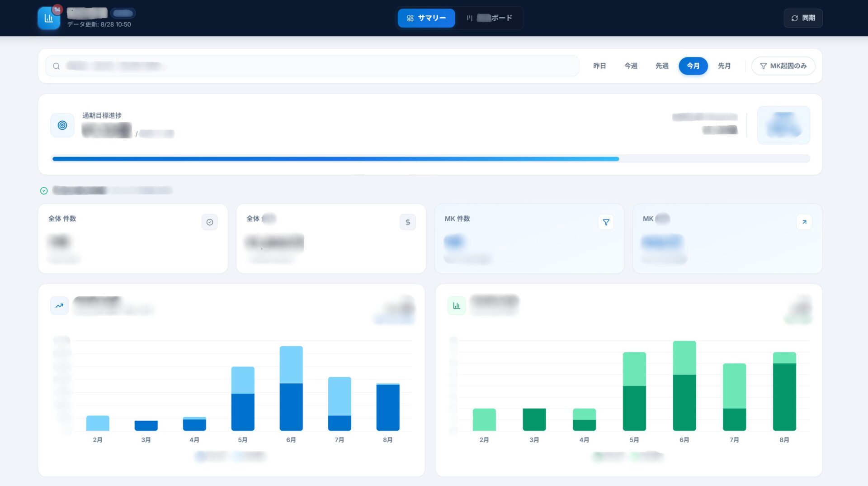Viewport: 868px width, 486px height.
Task: Select the 先月 period option
Action: point(724,66)
